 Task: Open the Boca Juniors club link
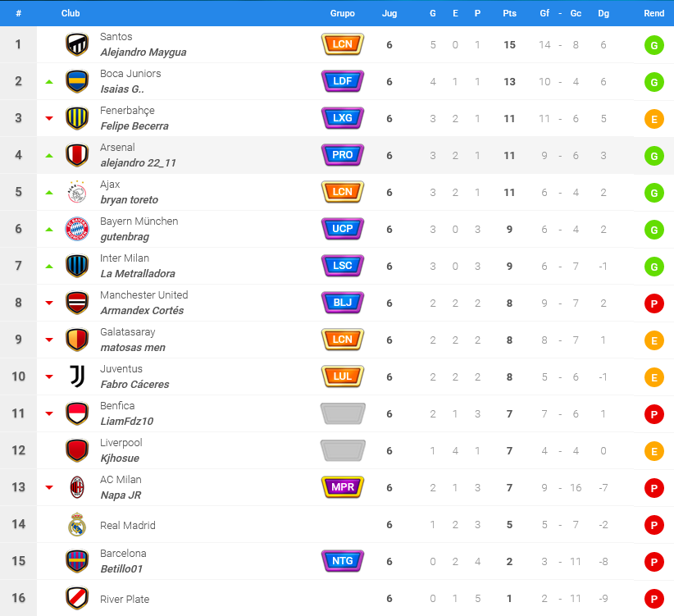pos(130,74)
